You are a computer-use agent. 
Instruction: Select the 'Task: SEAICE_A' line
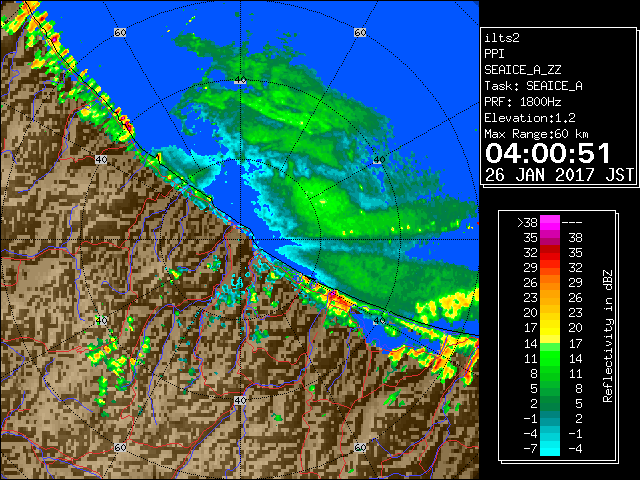(533, 86)
